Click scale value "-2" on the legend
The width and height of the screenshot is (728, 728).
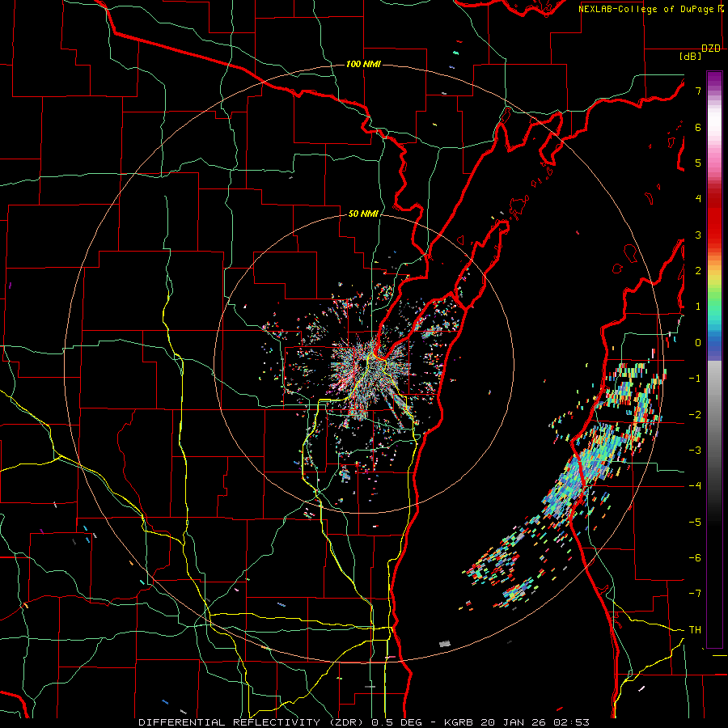pyautogui.click(x=695, y=414)
